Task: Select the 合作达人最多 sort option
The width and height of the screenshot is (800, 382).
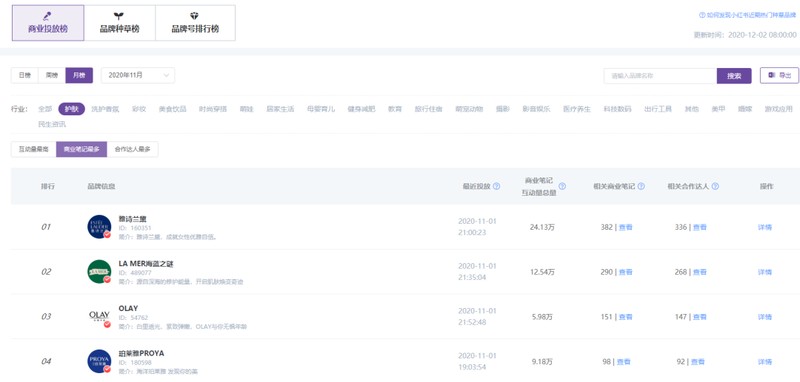Action: coord(132,149)
